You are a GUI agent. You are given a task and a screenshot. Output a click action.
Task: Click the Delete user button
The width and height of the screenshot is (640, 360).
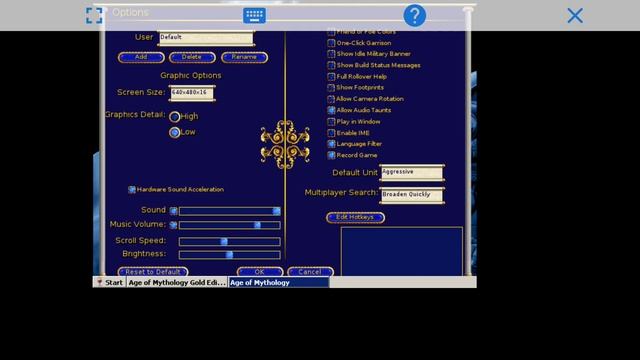[192, 57]
